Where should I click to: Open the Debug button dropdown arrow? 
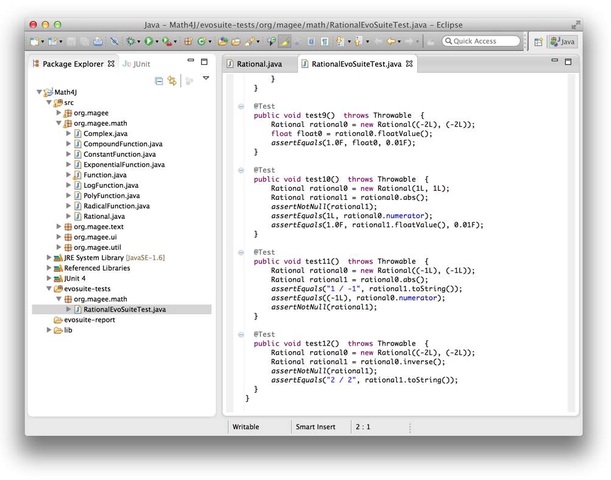coord(138,42)
